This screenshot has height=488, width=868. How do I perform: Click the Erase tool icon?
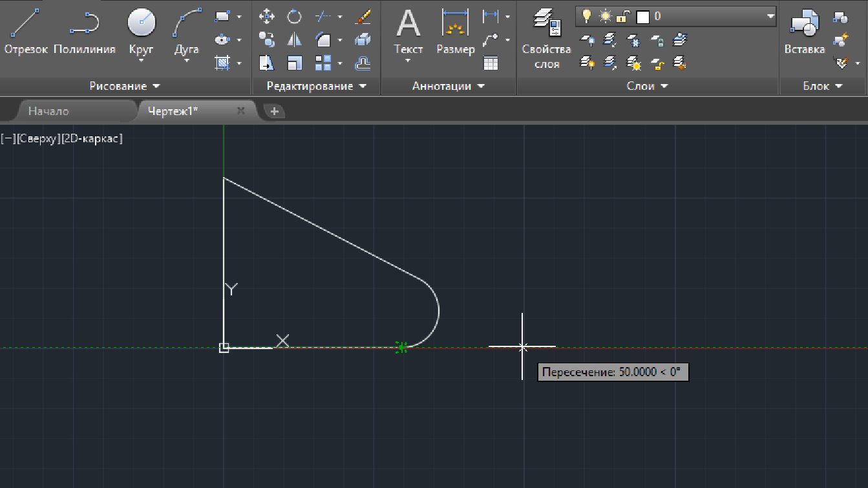click(x=363, y=16)
